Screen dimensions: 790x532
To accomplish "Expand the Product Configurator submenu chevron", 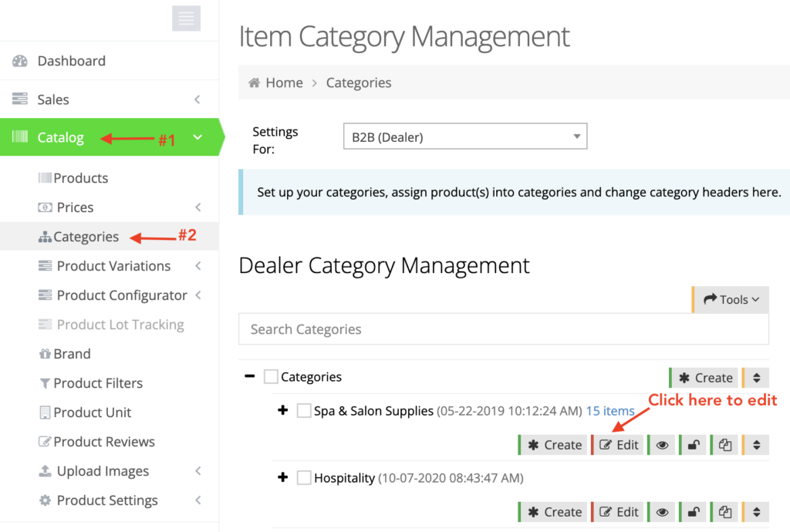I will 198,295.
